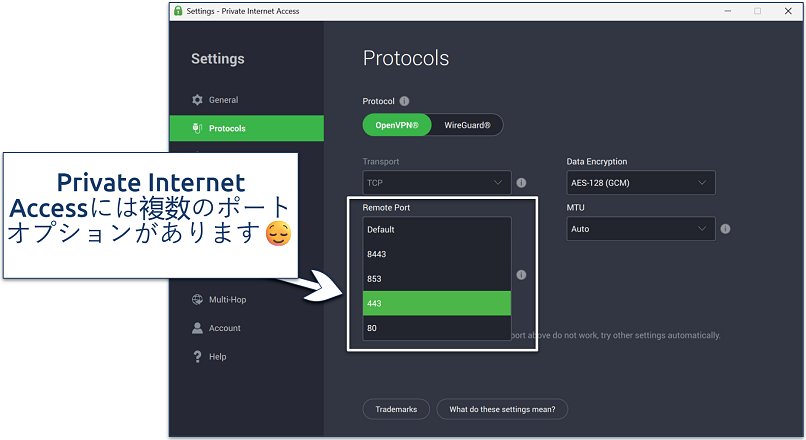Open the MTU Auto dropdown
This screenshot has height=440, width=806.
coord(640,229)
